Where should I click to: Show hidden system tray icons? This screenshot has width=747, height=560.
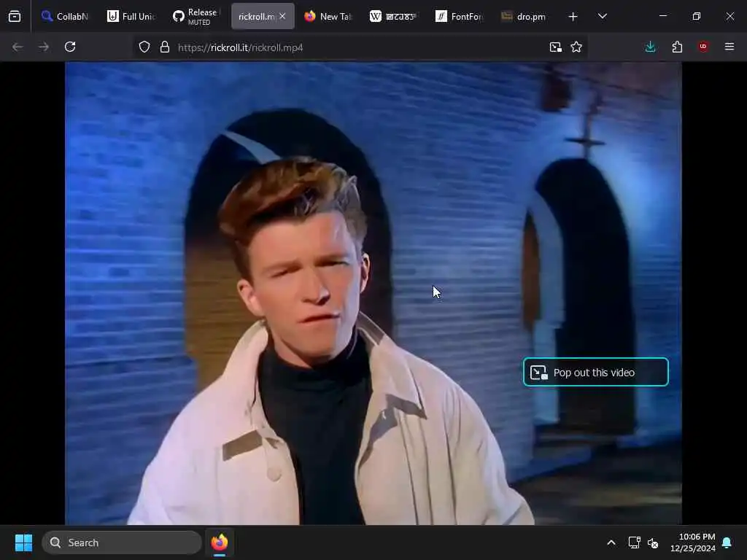tap(611, 542)
